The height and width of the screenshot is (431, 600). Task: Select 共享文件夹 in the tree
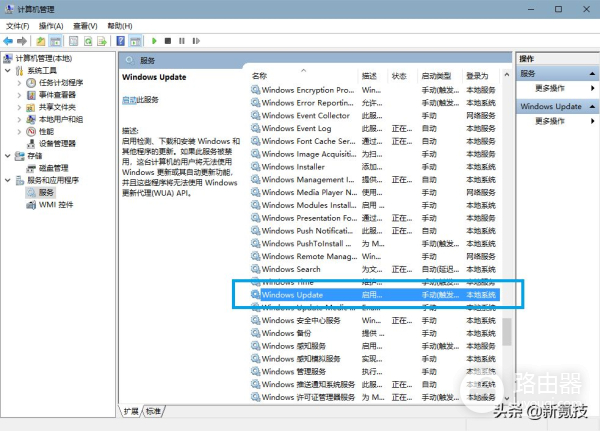(57, 107)
